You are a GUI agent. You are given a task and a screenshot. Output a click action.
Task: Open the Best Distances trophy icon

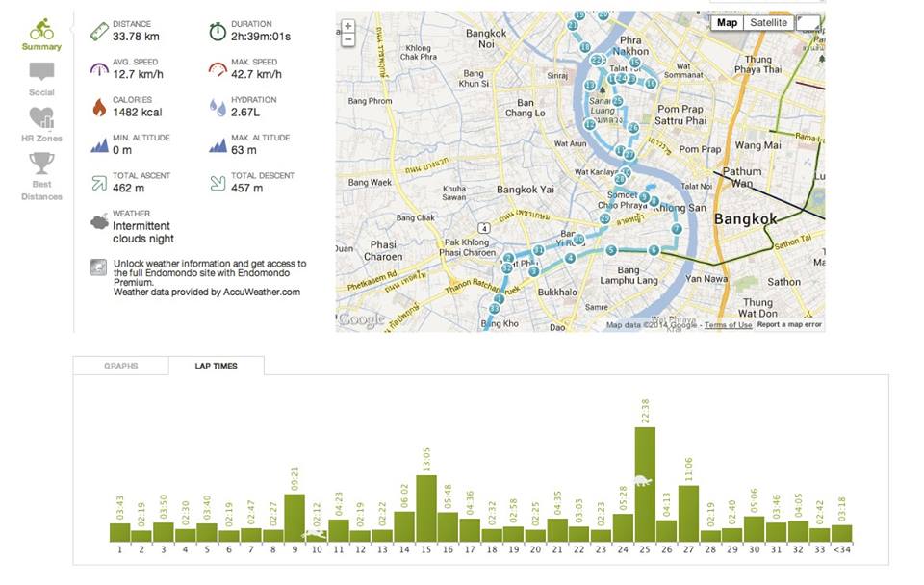point(41,164)
